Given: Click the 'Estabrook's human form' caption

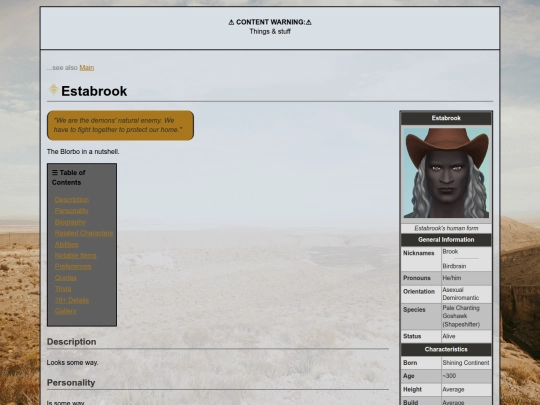Looking at the screenshot, I should click(446, 228).
